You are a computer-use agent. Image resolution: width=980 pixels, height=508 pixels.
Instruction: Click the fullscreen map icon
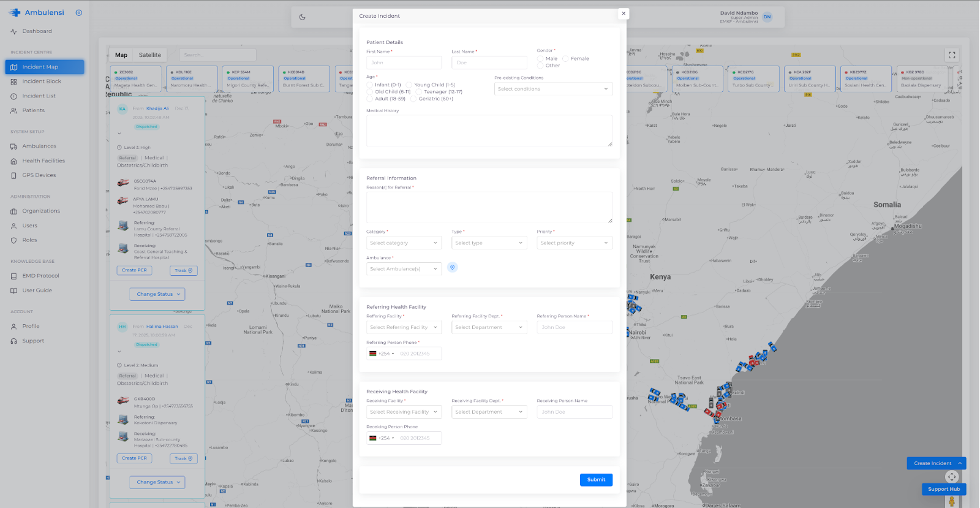pos(952,55)
